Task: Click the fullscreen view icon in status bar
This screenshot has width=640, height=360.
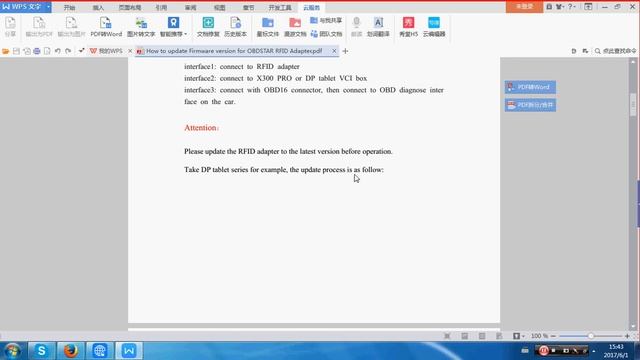Action: point(447,336)
